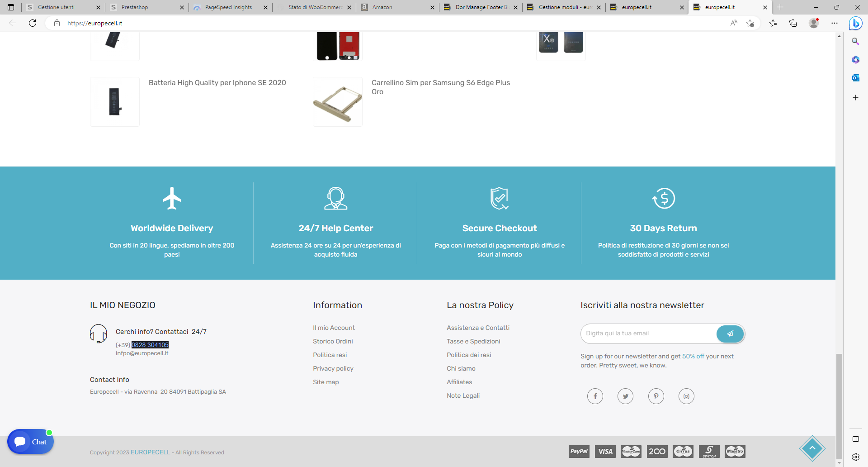
Task: Click the VISA payment icon
Action: 605,451
